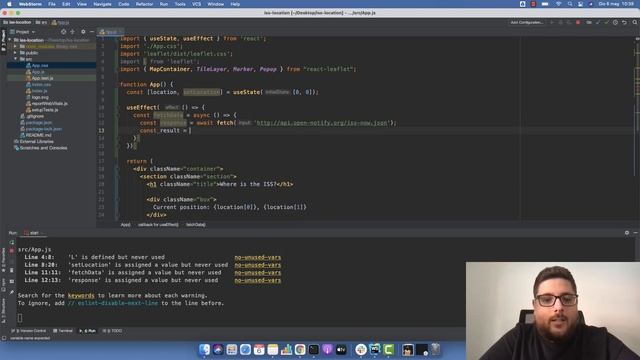
Task: Click the red Stop icon in top toolbar
Action: coord(578,22)
